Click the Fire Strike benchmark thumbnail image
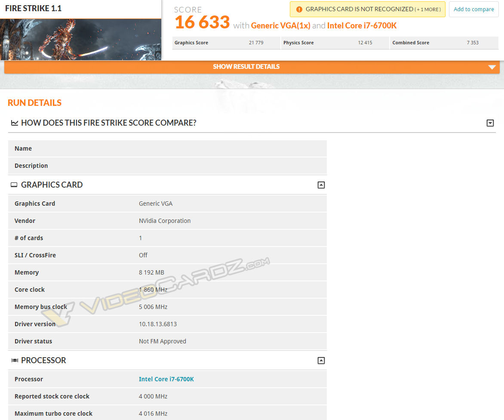Screen dimensions: 504x420 click(x=81, y=39)
